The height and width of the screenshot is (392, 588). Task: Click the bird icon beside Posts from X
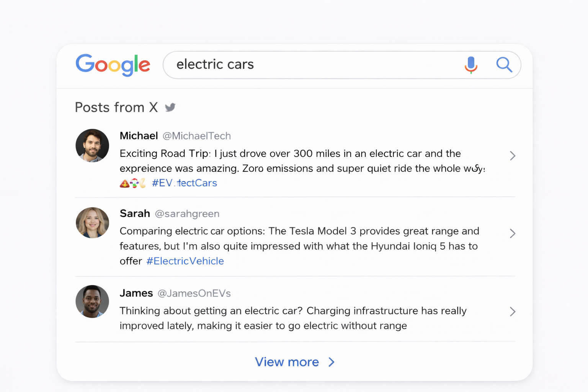tap(170, 108)
